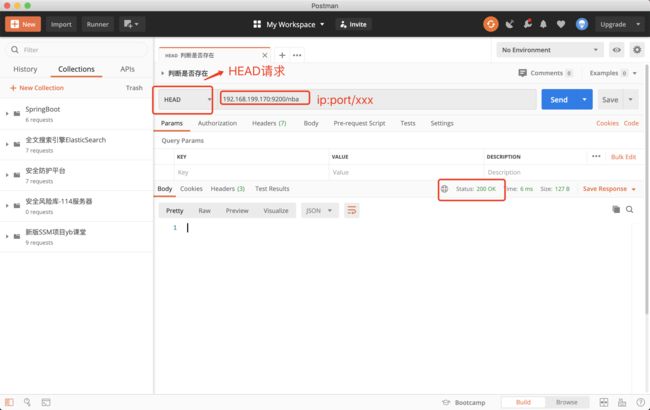The height and width of the screenshot is (410, 650).
Task: Focus the sidebar Filter search field
Action: click(x=77, y=50)
